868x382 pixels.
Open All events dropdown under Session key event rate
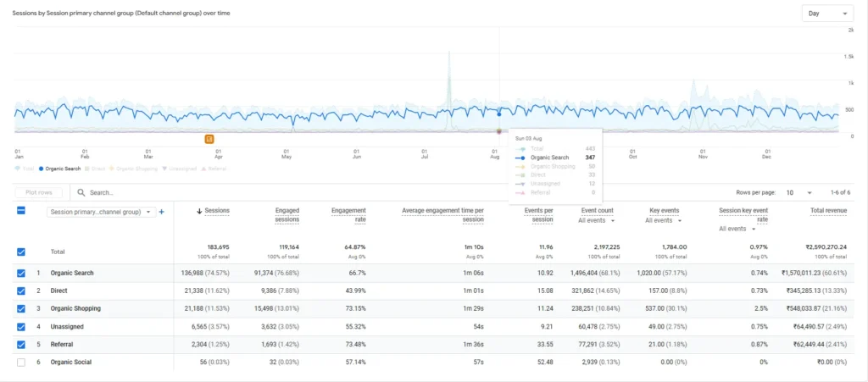coord(737,229)
